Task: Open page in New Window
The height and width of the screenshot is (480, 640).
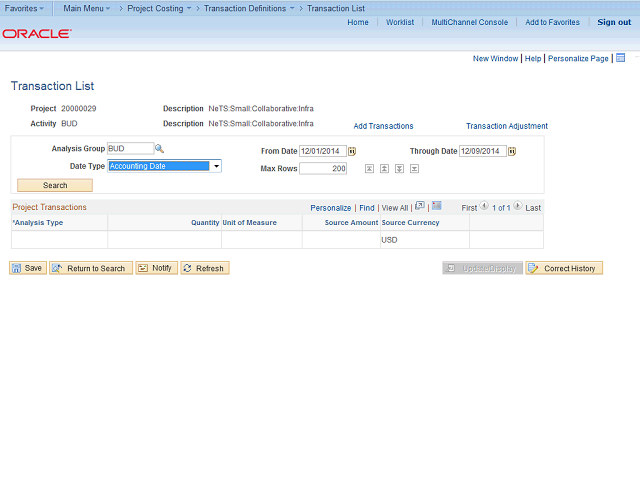Action: coord(496,58)
